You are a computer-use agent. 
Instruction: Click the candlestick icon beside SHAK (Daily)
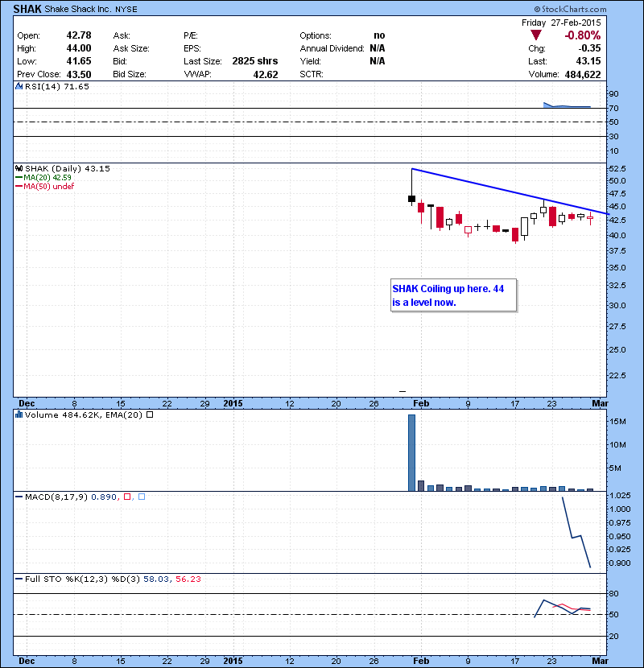(x=19, y=168)
